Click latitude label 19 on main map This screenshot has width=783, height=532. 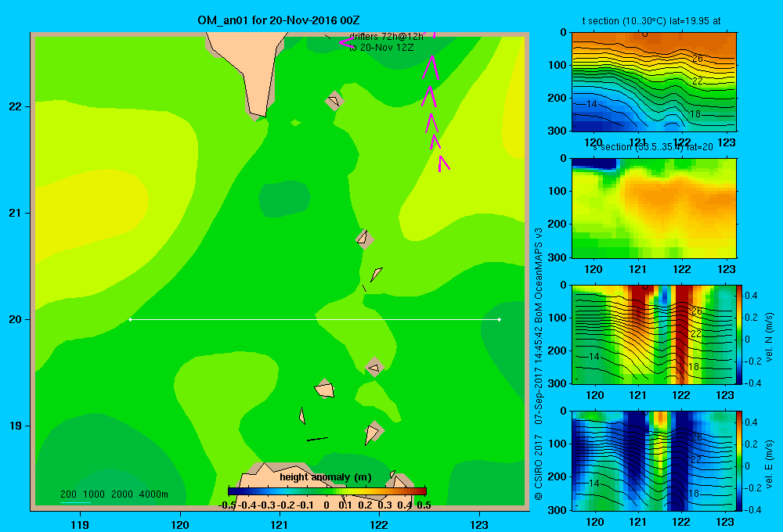[x=15, y=426]
